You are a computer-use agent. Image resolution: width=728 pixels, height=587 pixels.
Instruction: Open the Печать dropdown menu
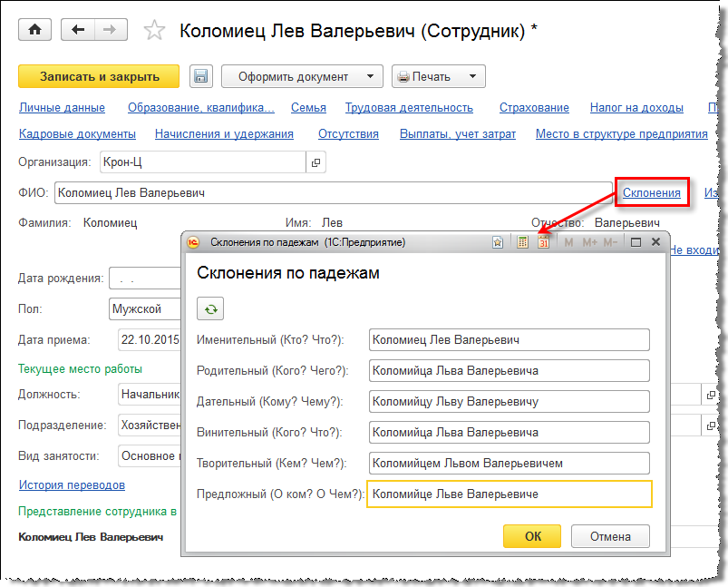[439, 77]
